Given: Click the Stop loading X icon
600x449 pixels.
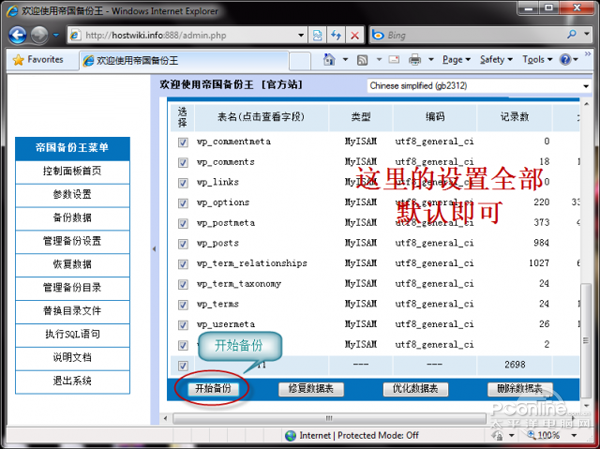Looking at the screenshot, I should [356, 34].
